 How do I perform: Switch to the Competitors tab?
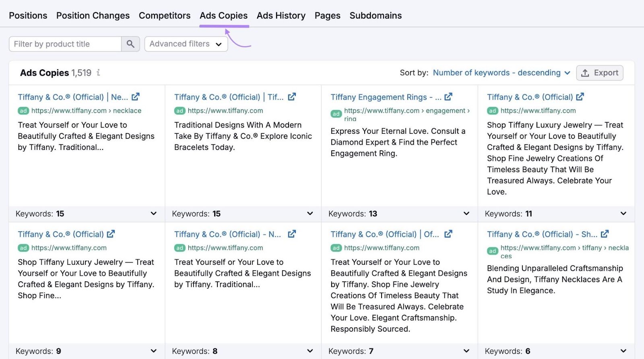click(165, 15)
